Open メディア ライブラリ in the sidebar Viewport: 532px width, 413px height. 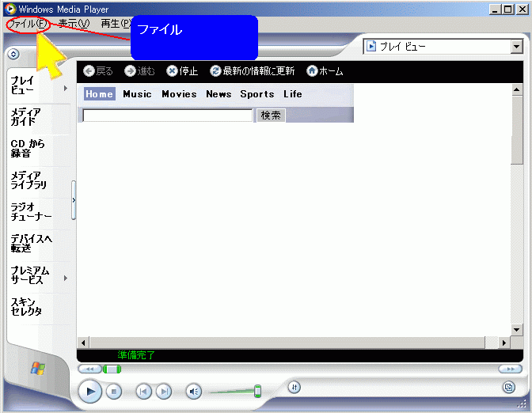(28, 180)
